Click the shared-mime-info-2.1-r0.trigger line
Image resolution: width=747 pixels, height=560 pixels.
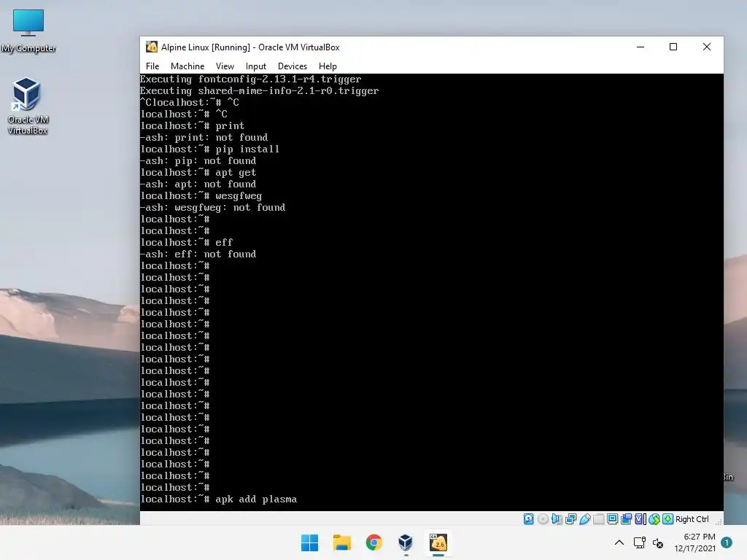pos(260,90)
